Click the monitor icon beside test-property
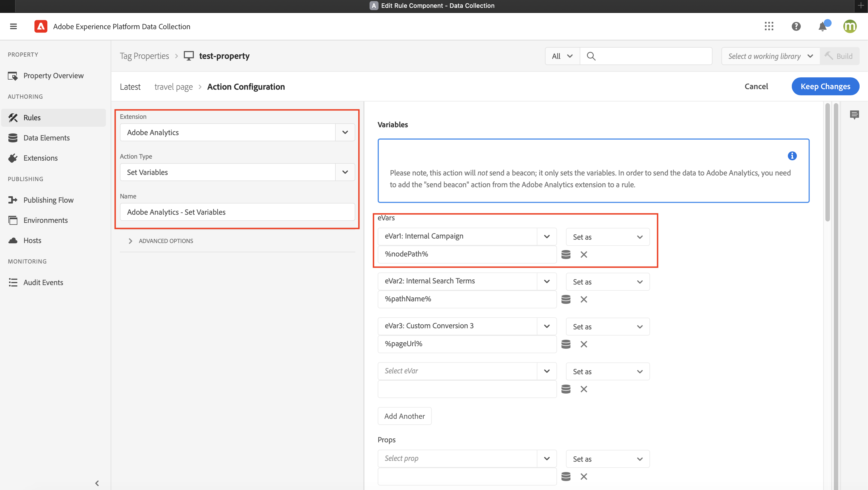 tap(189, 56)
